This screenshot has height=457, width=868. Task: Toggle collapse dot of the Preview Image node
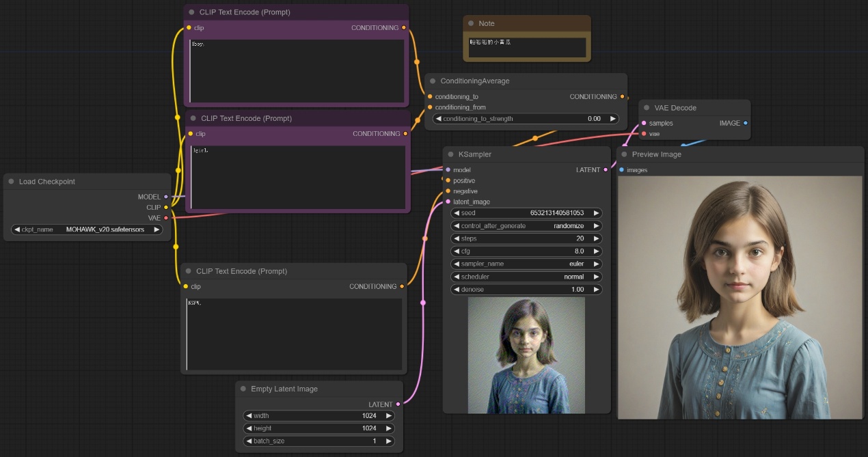tap(624, 154)
